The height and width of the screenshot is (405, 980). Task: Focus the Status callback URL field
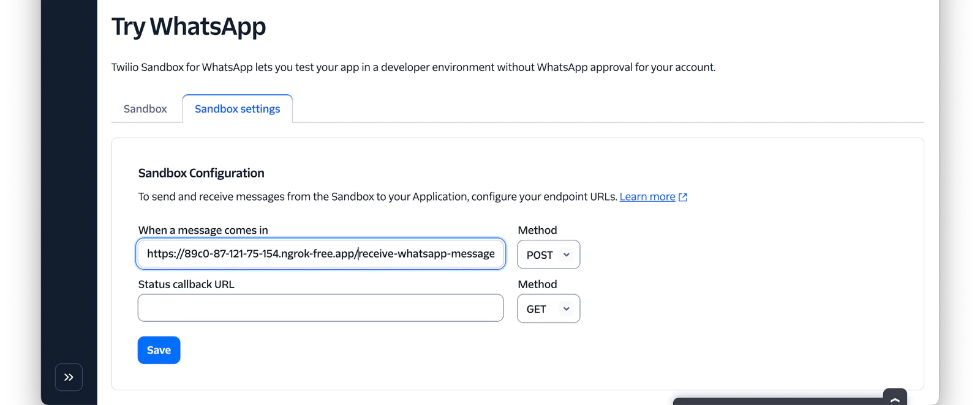point(321,308)
